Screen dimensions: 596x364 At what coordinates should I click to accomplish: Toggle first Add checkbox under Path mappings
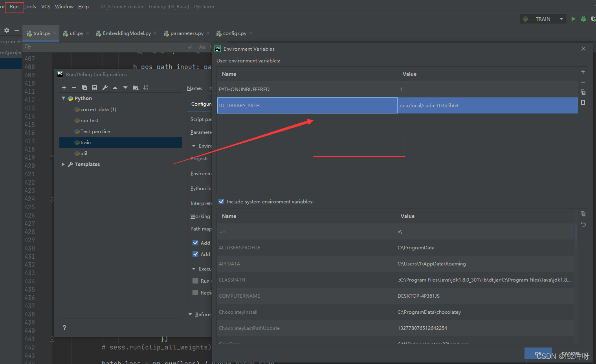coord(195,243)
